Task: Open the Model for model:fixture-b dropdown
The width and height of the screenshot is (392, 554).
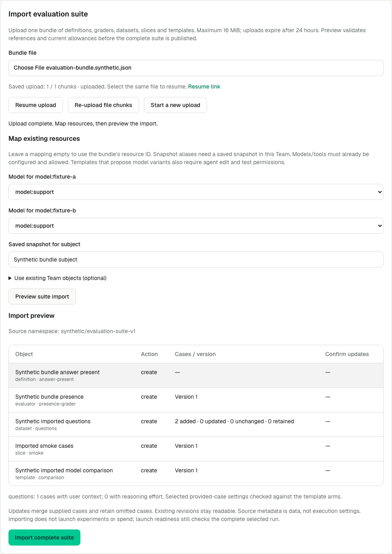Action: point(196,226)
